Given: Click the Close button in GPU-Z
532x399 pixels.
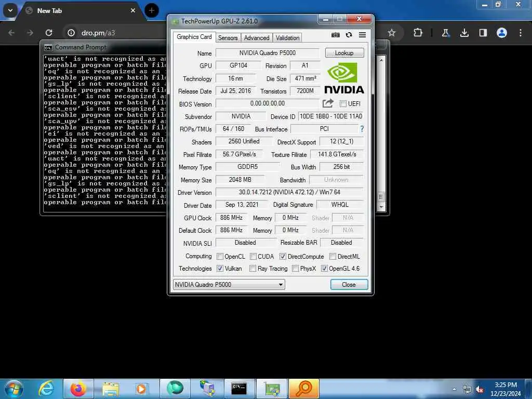Looking at the screenshot, I should [349, 284].
